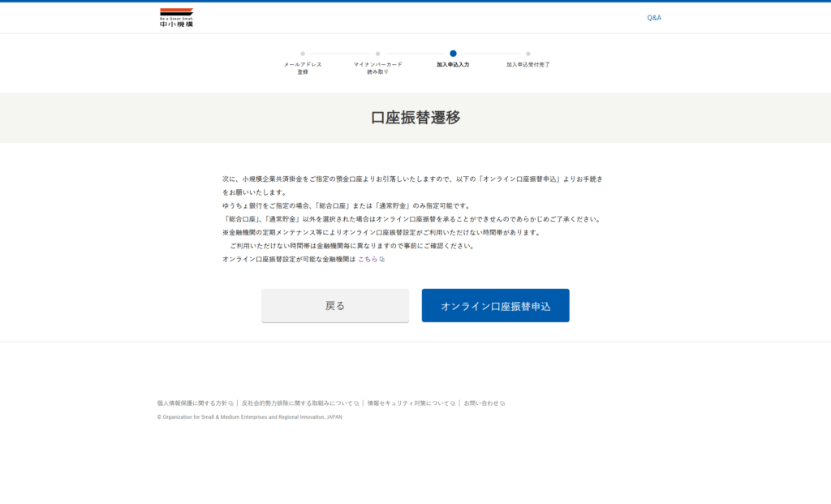831x504 pixels.
Task: Click the メールアドレス登録 step label
Action: click(x=303, y=68)
